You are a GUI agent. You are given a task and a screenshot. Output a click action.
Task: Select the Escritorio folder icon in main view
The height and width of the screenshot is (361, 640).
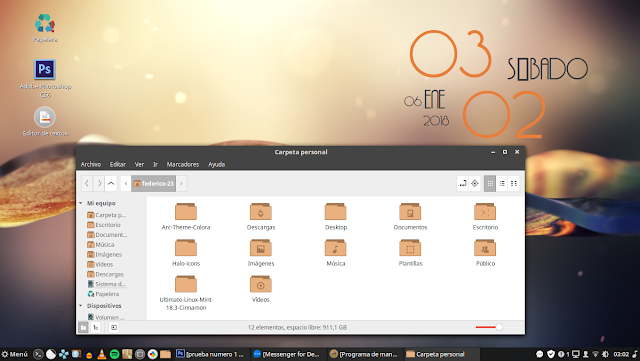pos(485,212)
